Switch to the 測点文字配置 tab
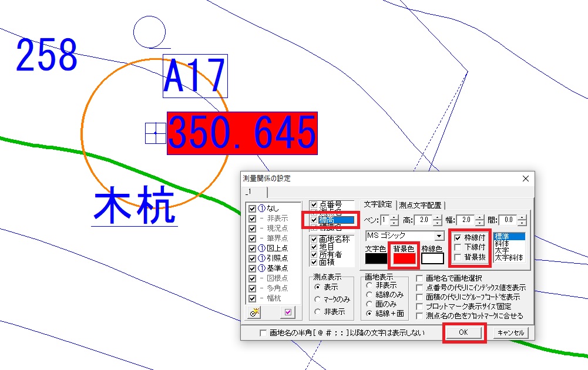The height and width of the screenshot is (370, 588). [421, 205]
